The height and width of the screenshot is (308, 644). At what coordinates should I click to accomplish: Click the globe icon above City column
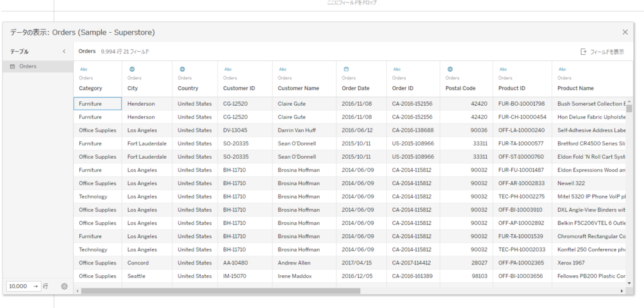132,69
